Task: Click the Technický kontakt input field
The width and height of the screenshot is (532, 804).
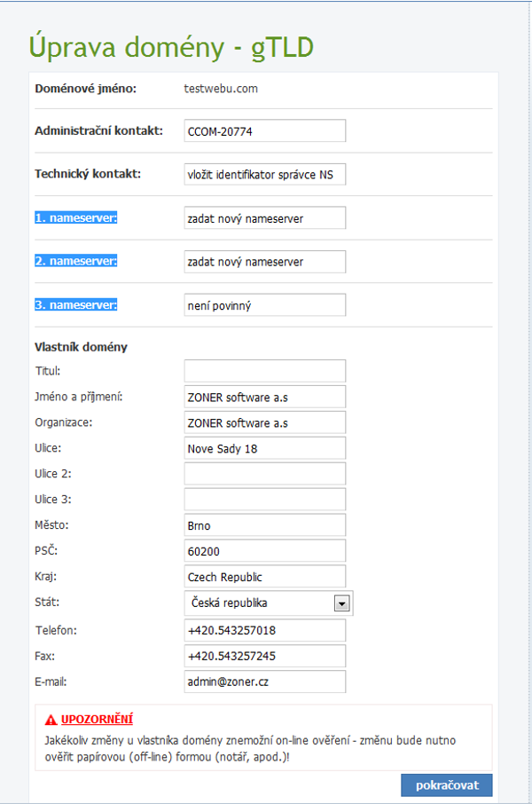Action: click(264, 175)
